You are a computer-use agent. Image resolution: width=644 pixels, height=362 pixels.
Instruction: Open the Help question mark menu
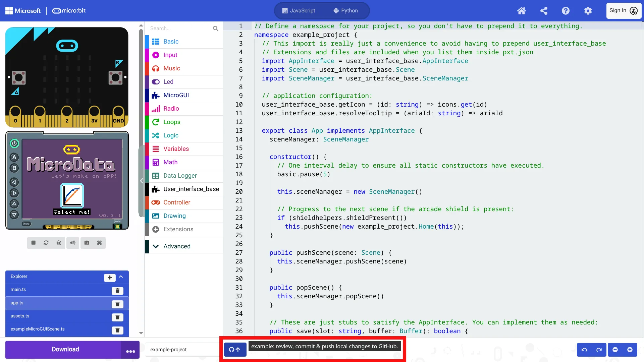566,11
